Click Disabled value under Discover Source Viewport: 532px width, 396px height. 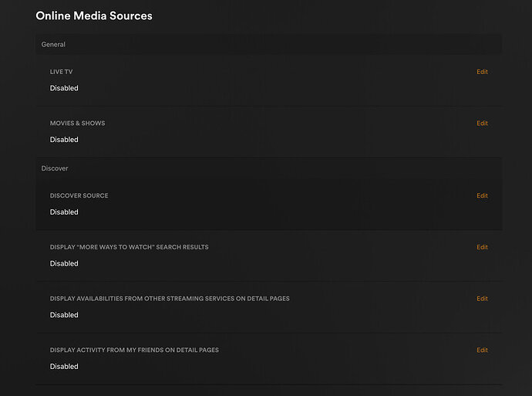tap(64, 212)
